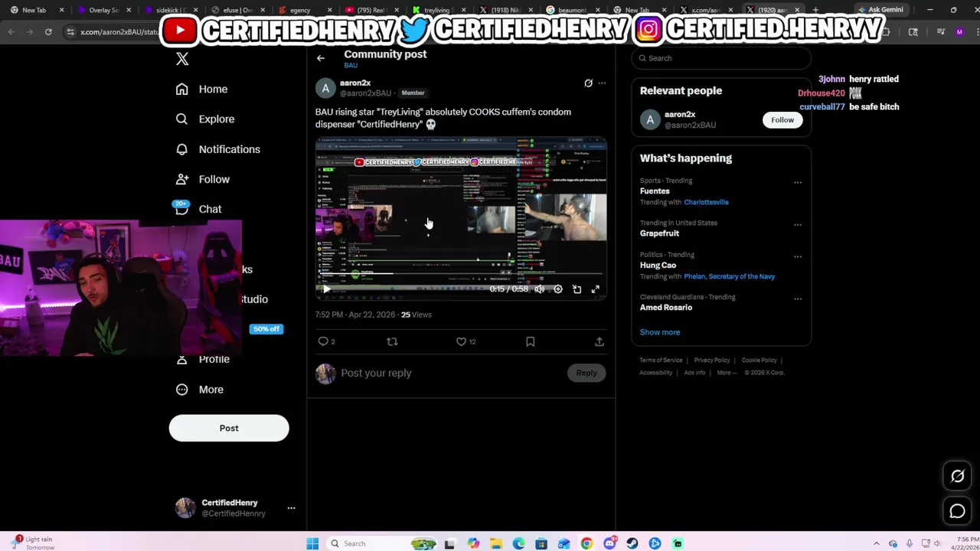Like the post with heart icon

(461, 342)
